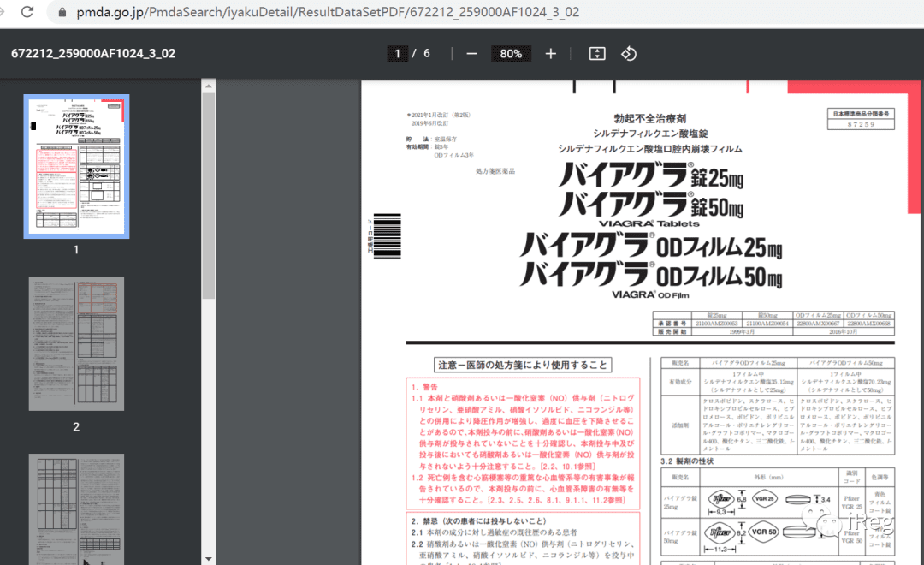The image size is (924, 565).
Task: Click the '勃起不全治療剤' heading text
Action: [650, 118]
